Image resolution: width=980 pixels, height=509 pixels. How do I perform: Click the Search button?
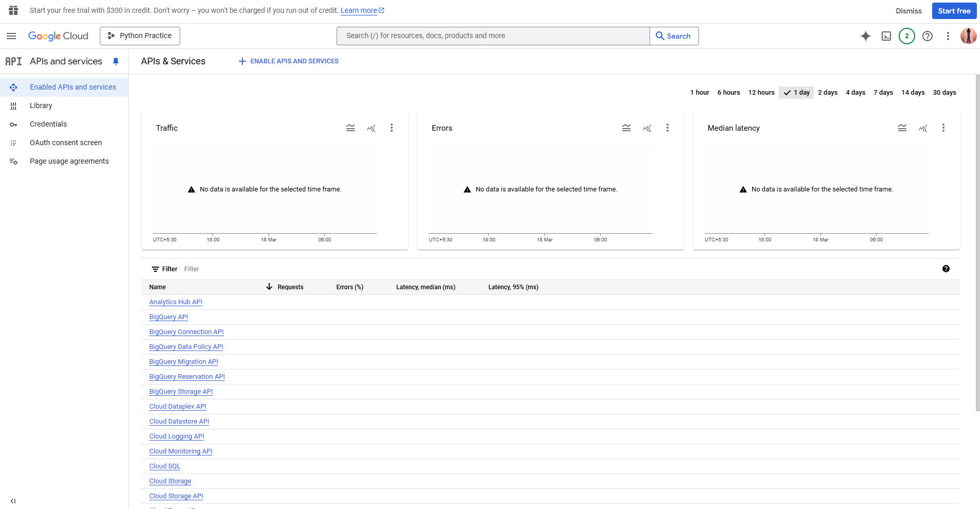[674, 36]
